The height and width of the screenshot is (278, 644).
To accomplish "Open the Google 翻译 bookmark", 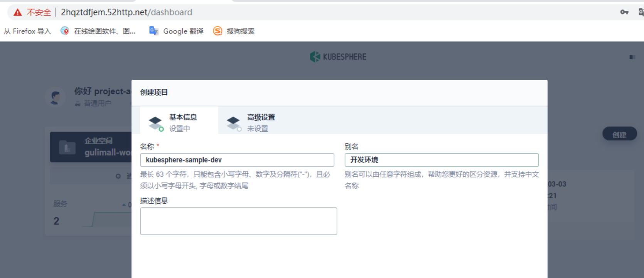I will point(177,31).
